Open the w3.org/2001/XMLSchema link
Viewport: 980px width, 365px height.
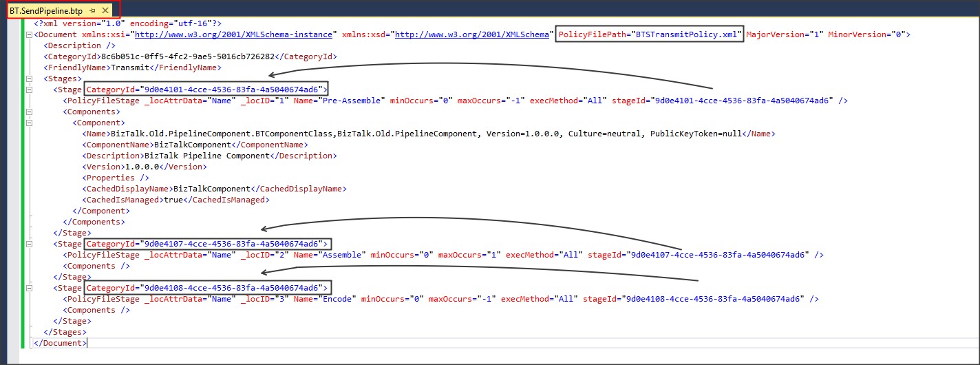pyautogui.click(x=471, y=34)
